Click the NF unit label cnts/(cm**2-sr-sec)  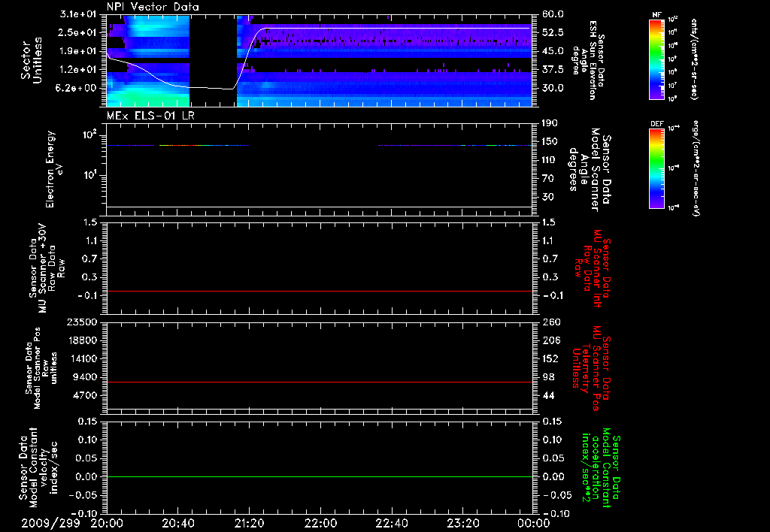pos(694,59)
